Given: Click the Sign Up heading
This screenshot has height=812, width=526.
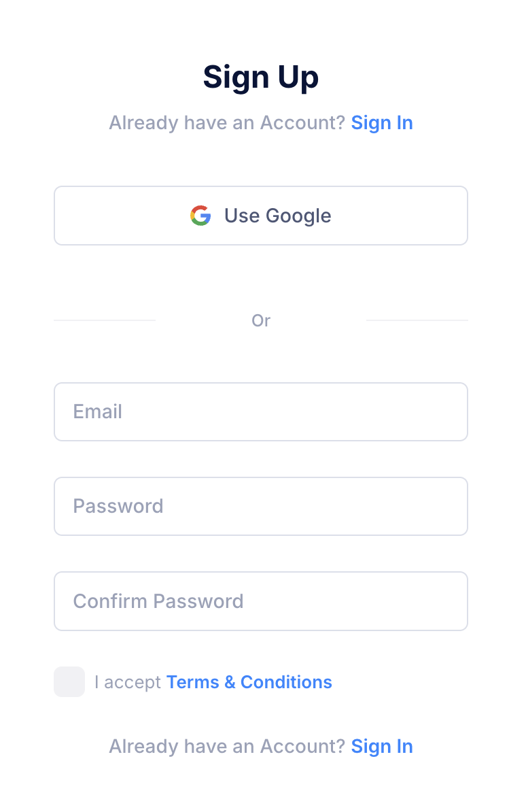Looking at the screenshot, I should tap(261, 76).
